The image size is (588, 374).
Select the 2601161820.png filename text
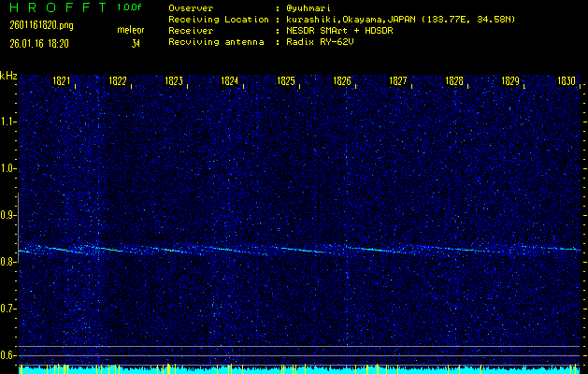click(x=35, y=25)
